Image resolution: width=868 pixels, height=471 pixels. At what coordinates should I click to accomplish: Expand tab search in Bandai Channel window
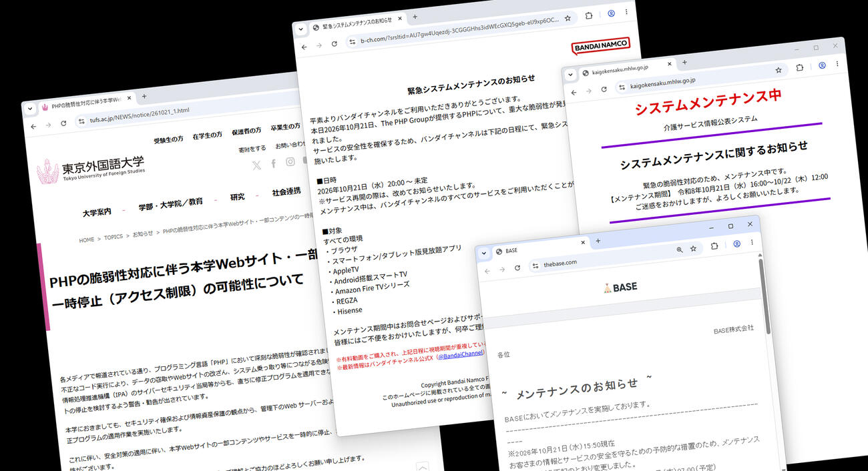[x=302, y=29]
